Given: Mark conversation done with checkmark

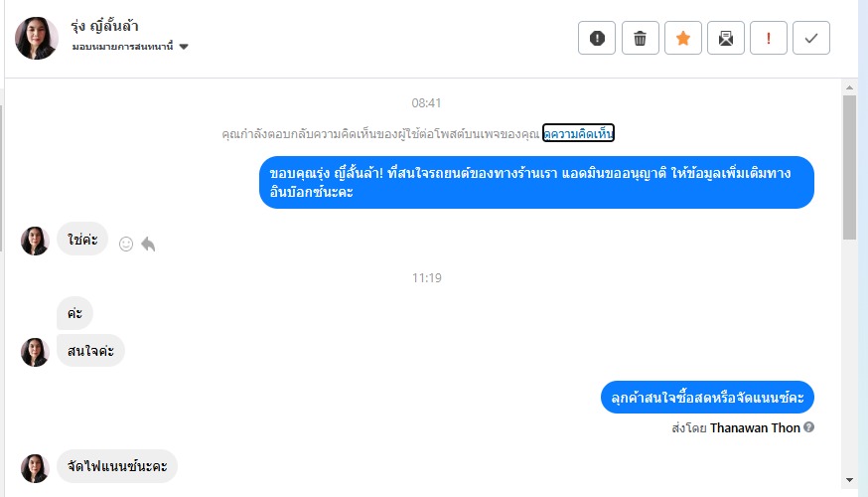Looking at the screenshot, I should pyautogui.click(x=811, y=38).
